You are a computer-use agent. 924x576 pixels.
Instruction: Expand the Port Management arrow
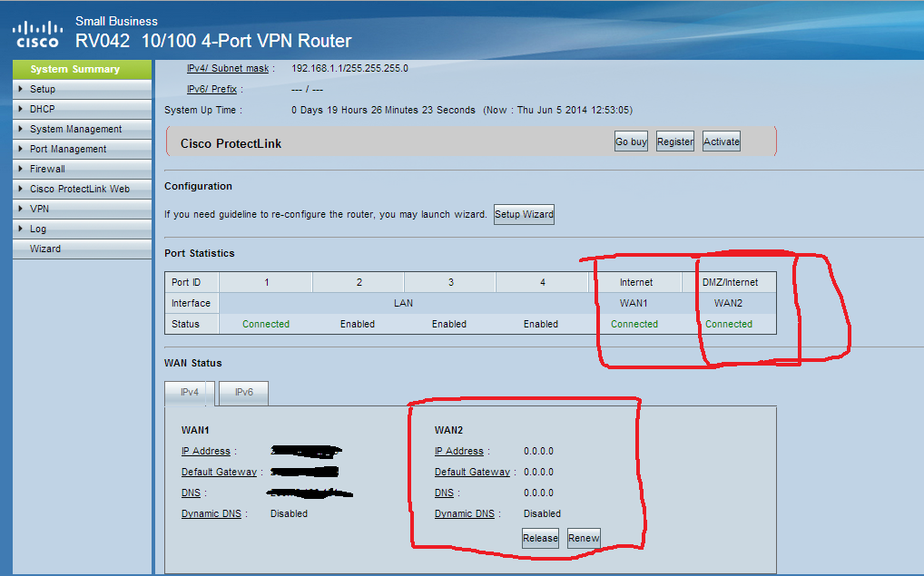pos(21,149)
